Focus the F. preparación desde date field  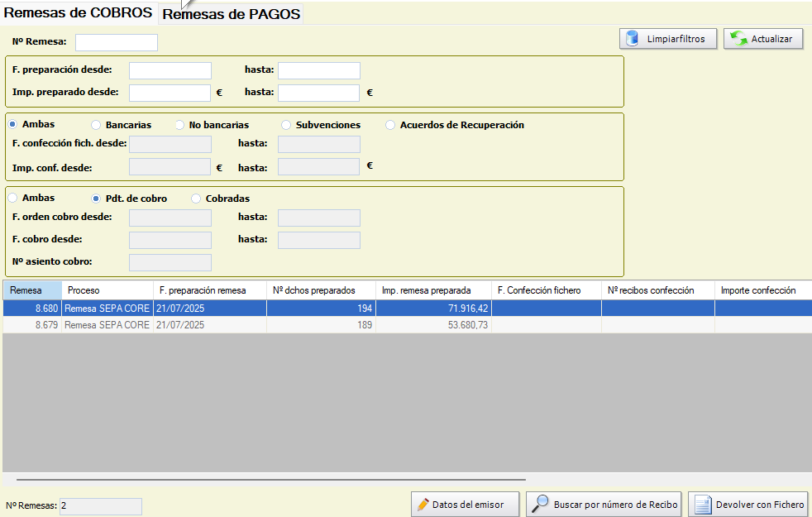170,71
